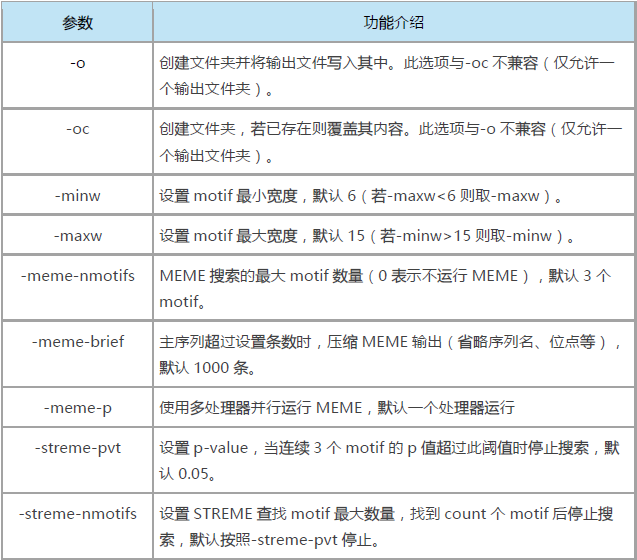This screenshot has height=560, width=637.
Task: Select the -streme-pvt parameter cell
Action: pyautogui.click(x=77, y=448)
